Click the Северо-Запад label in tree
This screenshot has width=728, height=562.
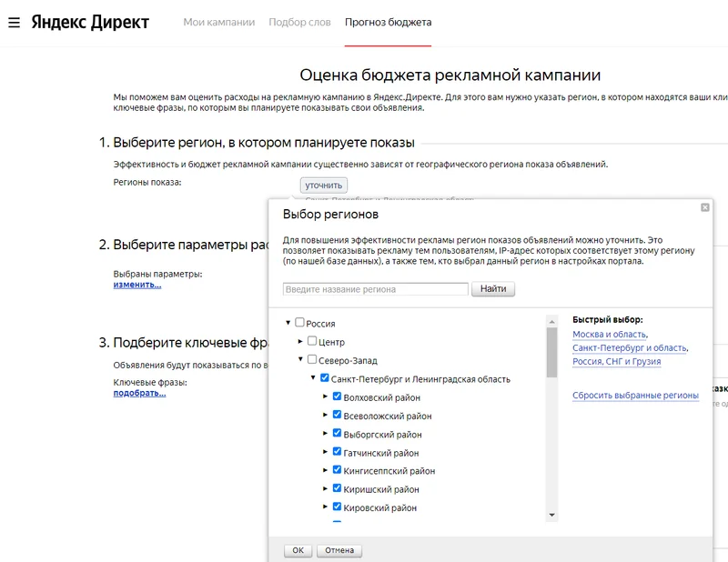point(348,361)
